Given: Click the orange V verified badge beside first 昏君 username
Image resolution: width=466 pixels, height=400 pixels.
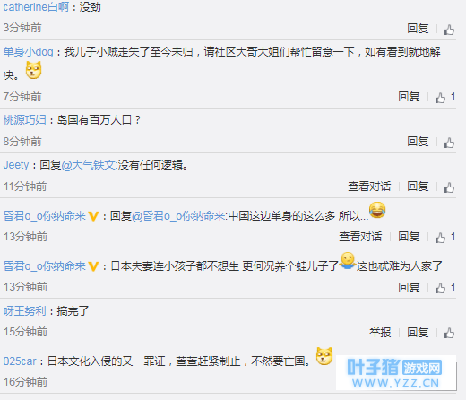Looking at the screenshot, I should click(x=94, y=217).
